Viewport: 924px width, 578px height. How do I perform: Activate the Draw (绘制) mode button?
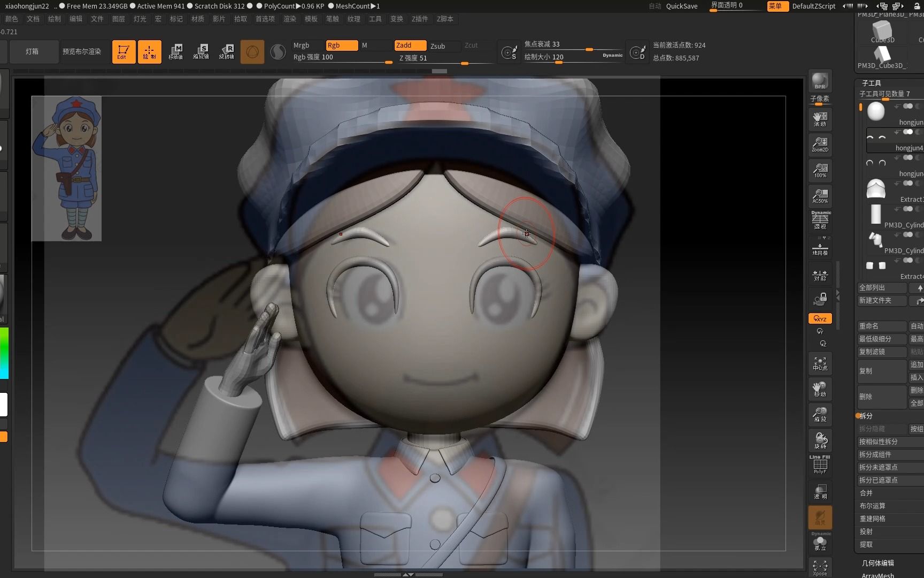149,52
